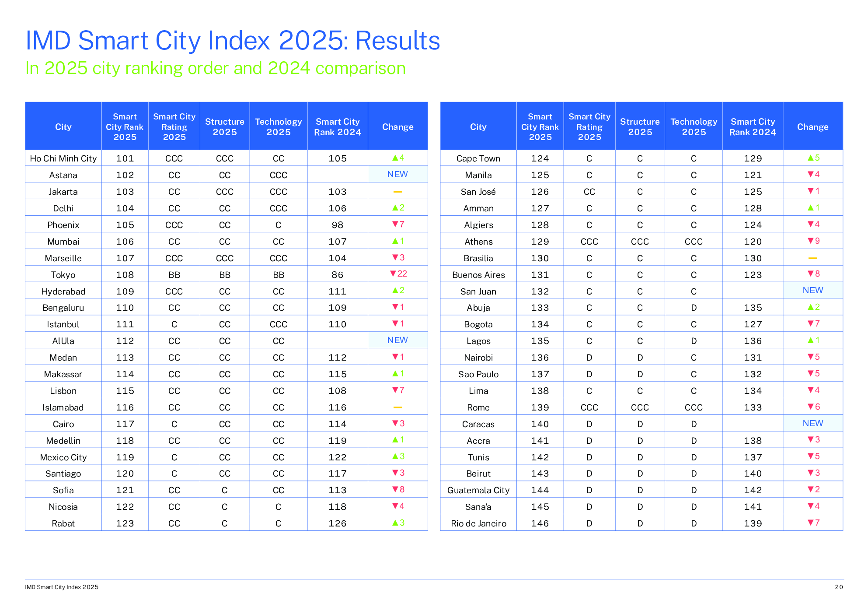Click the down arrow 7 for Bogota
Image resolution: width=868 pixels, height=614 pixels.
[x=813, y=323]
